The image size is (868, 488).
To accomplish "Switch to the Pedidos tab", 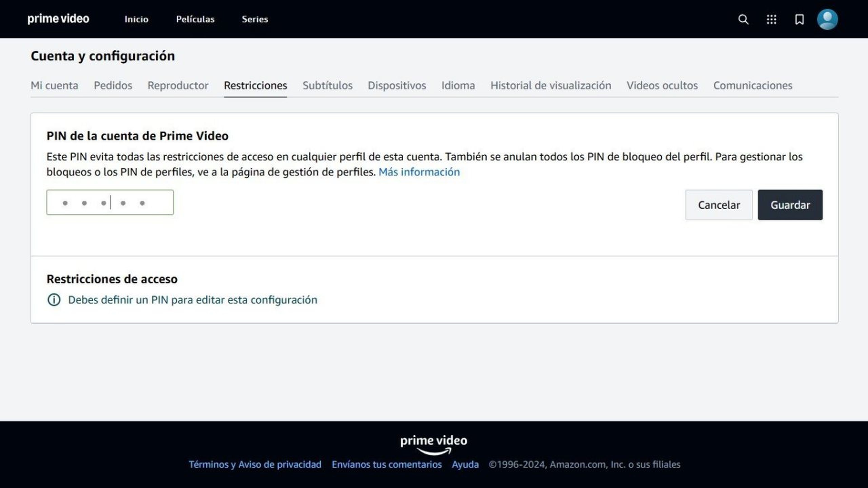I will [x=113, y=86].
